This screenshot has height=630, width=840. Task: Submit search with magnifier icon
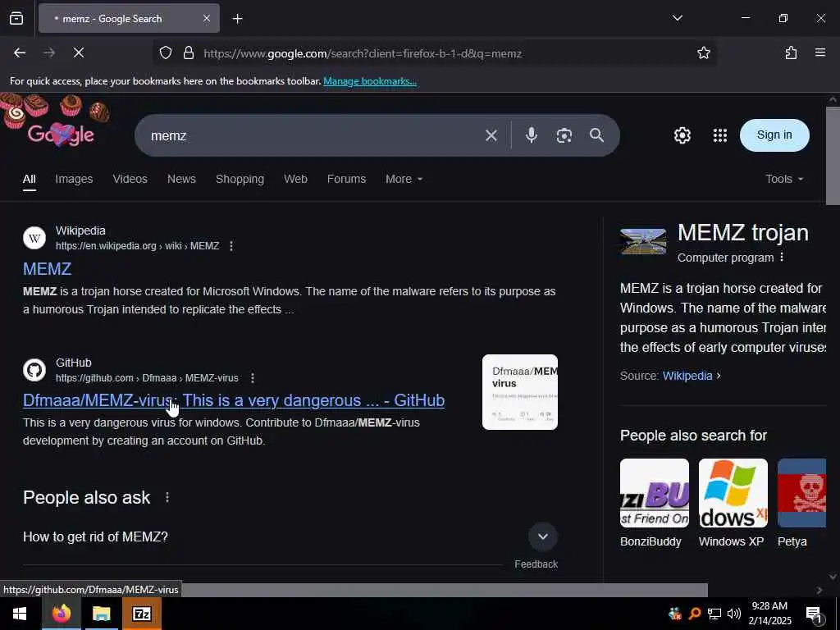click(x=597, y=135)
